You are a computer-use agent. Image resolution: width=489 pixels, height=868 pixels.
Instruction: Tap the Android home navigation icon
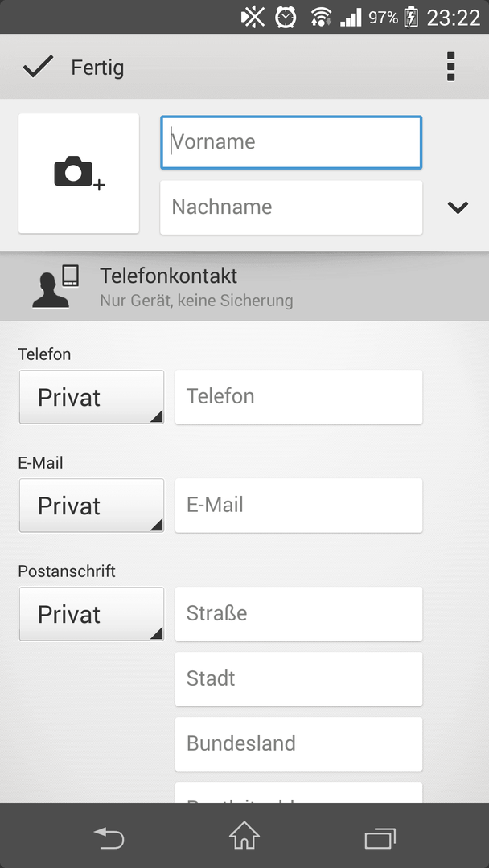[x=244, y=835]
